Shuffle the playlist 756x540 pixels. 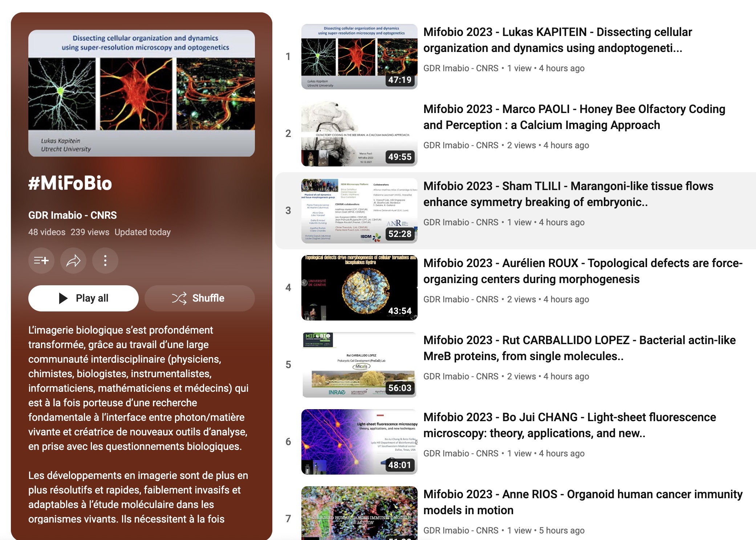(x=200, y=298)
